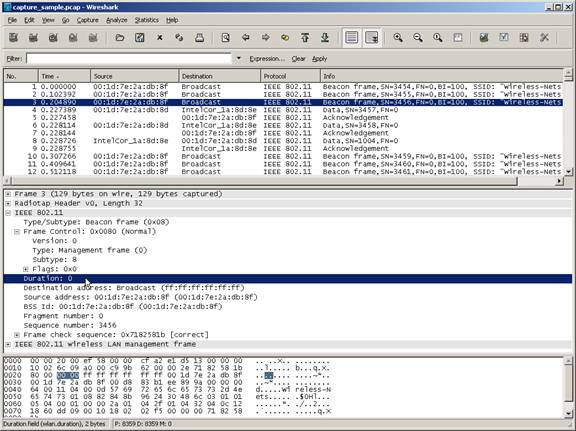Reload the capture file icon
This screenshot has height=431, width=576.
(179, 37)
